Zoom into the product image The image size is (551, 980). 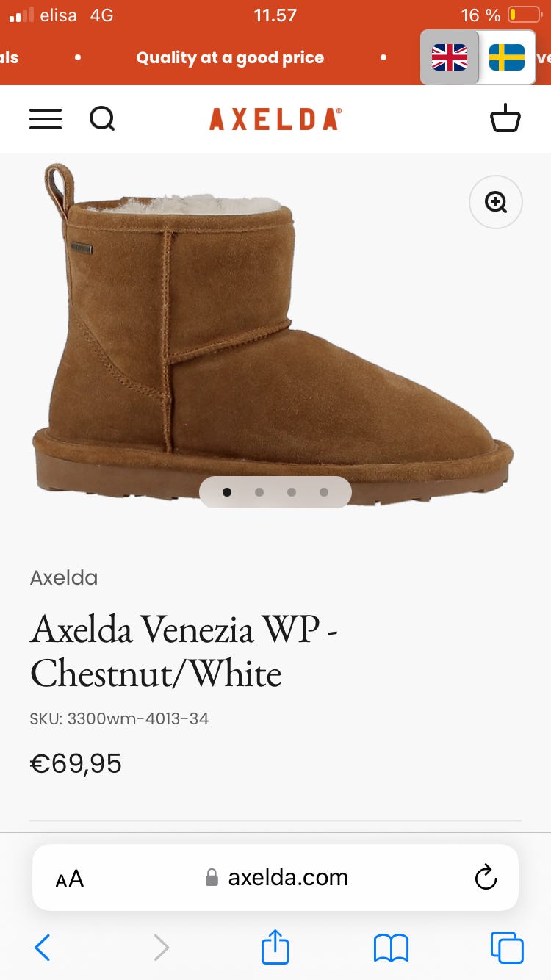pyautogui.click(x=496, y=202)
